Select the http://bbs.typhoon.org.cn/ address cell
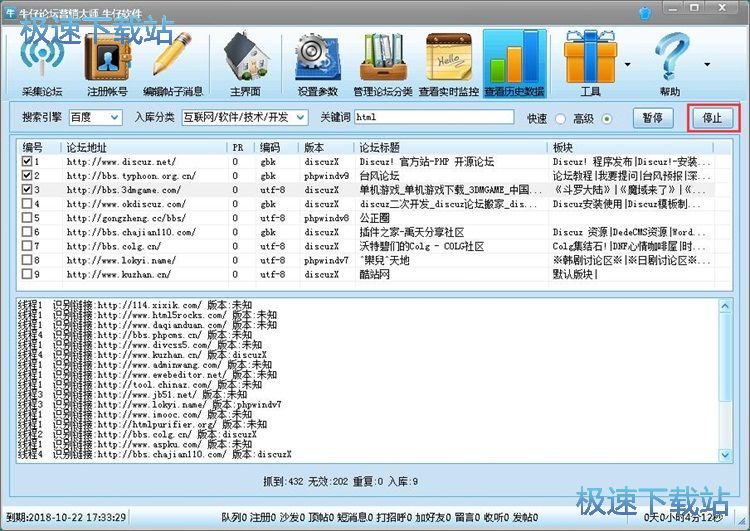 click(131, 176)
